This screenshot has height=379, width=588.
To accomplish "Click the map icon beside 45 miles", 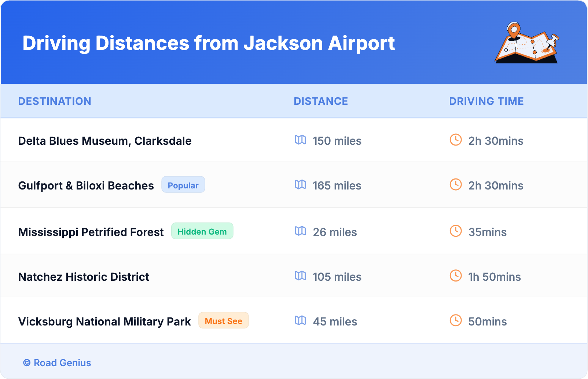I will click(x=300, y=321).
